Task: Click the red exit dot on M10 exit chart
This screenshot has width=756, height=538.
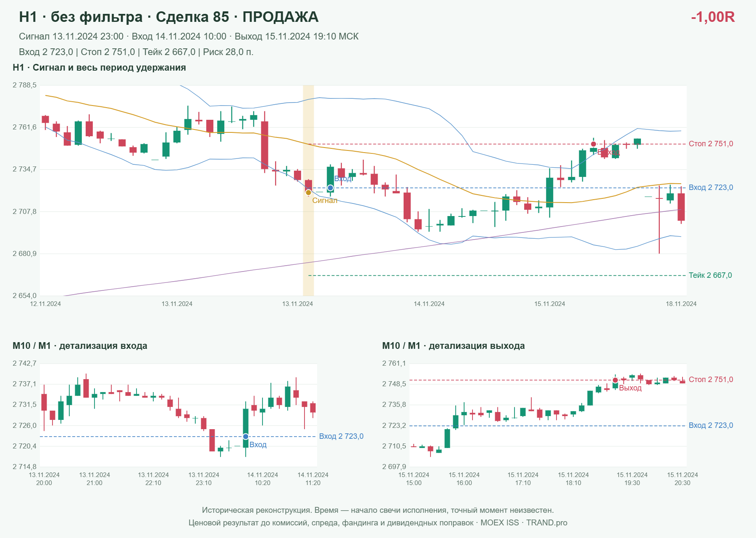Action: click(x=615, y=380)
